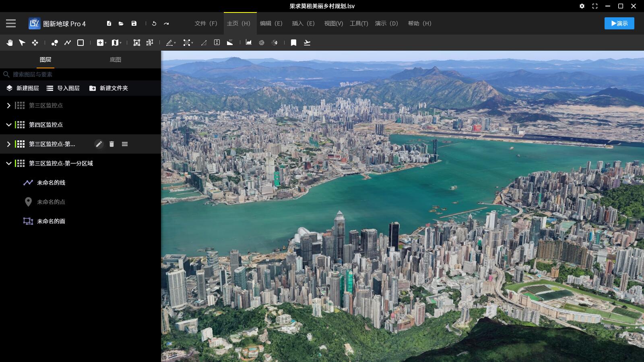Open the hamburger main menu
The width and height of the screenshot is (644, 362).
[11, 23]
